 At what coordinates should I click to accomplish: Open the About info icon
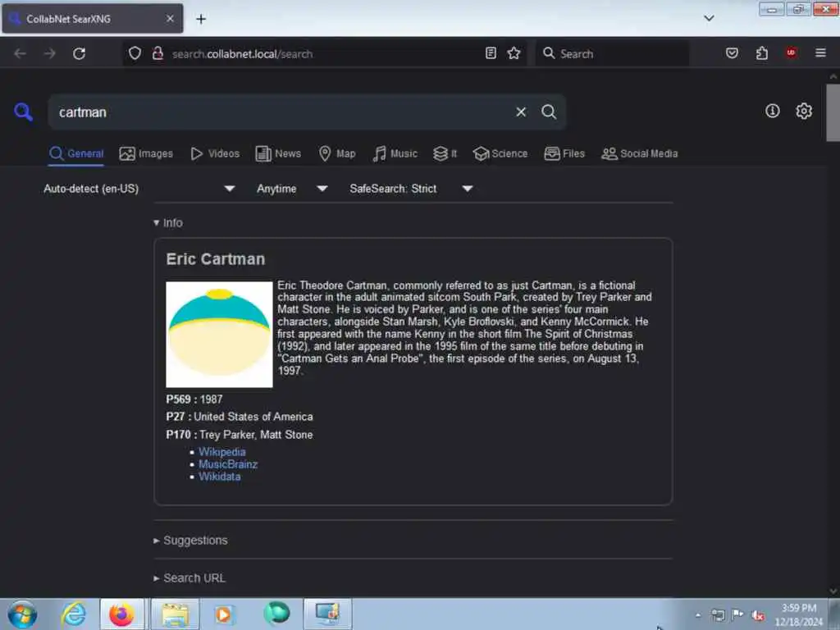(x=772, y=111)
